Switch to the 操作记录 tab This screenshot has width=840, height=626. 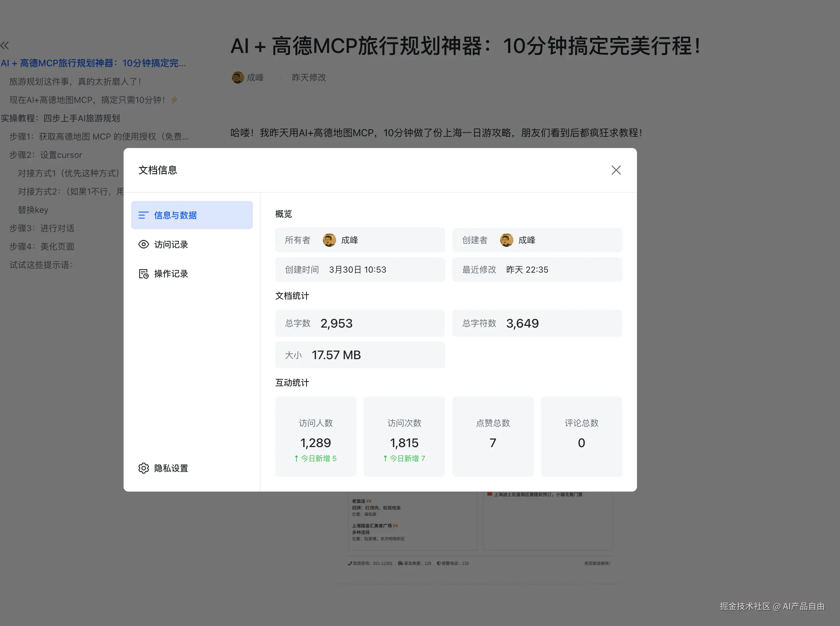171,274
